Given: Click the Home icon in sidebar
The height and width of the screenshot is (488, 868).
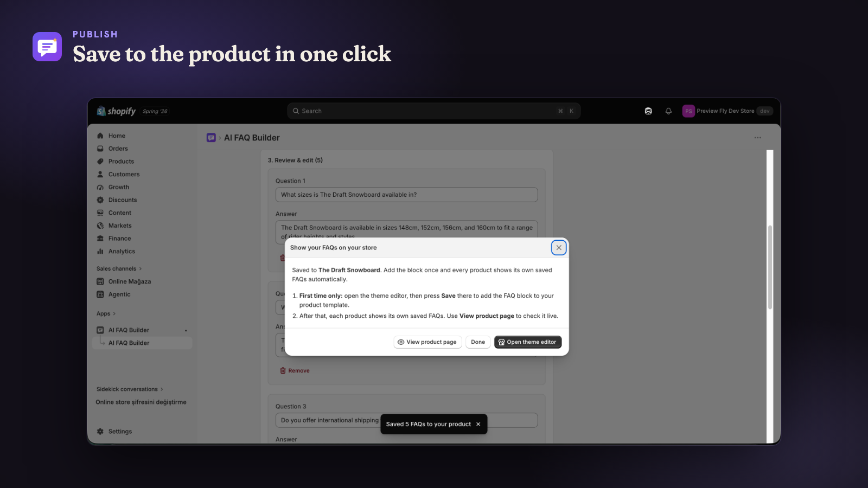Looking at the screenshot, I should (x=100, y=136).
